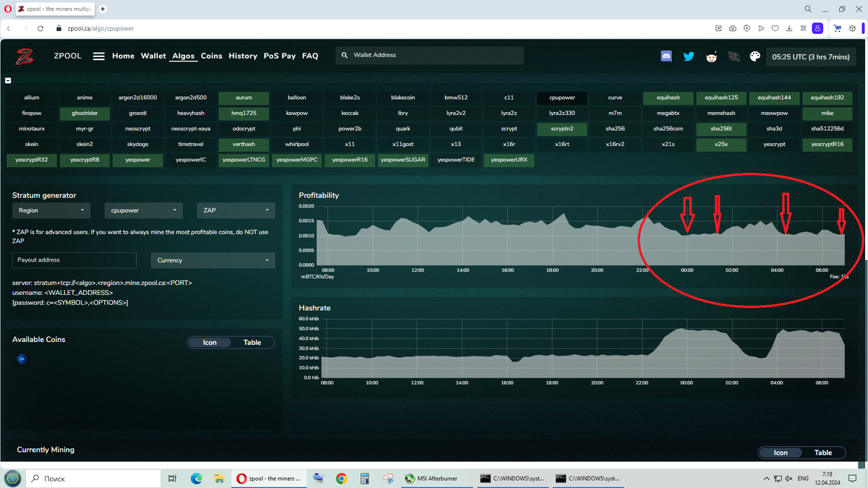Click the search magnifier in wallet field
The width and height of the screenshot is (868, 488).
344,55
